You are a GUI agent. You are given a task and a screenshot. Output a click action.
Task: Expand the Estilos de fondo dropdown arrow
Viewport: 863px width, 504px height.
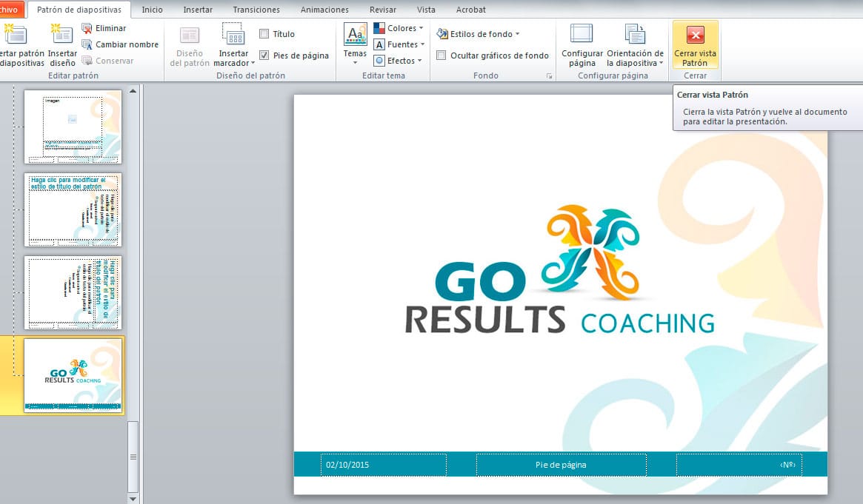click(x=517, y=34)
